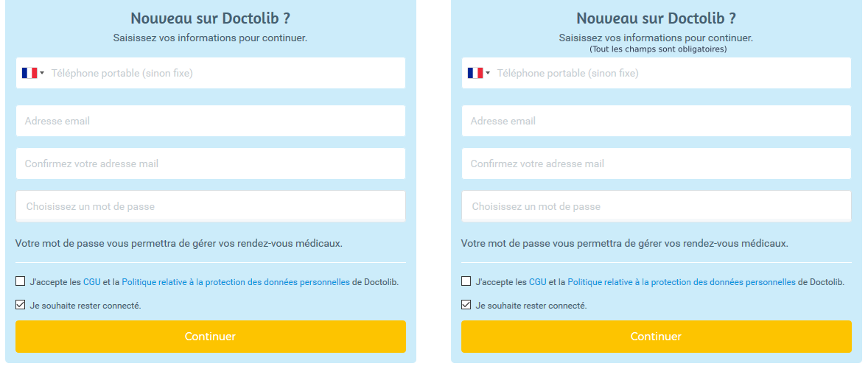The width and height of the screenshot is (868, 369).
Task: Focus the Adresse email field in right form
Action: (x=656, y=121)
